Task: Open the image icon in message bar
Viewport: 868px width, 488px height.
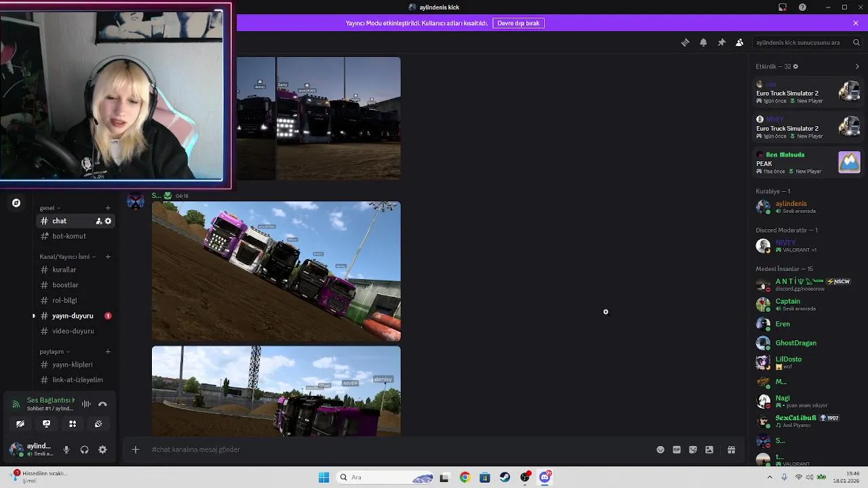Action: point(709,449)
